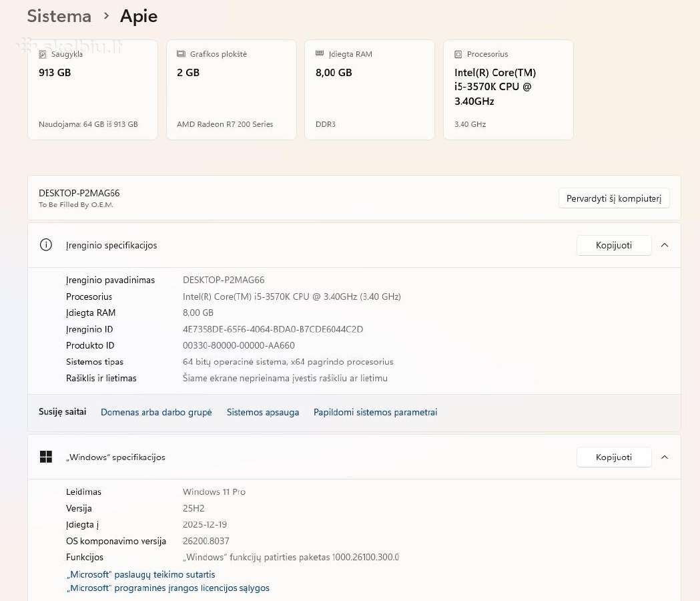Click the funkcijų patirties paketas value
Viewport: 700px width, 601px height.
coord(291,557)
